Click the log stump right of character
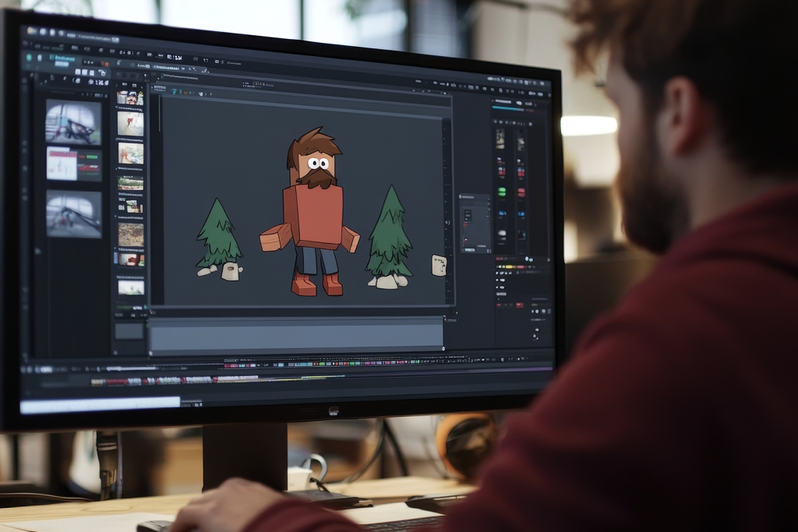 pyautogui.click(x=439, y=265)
